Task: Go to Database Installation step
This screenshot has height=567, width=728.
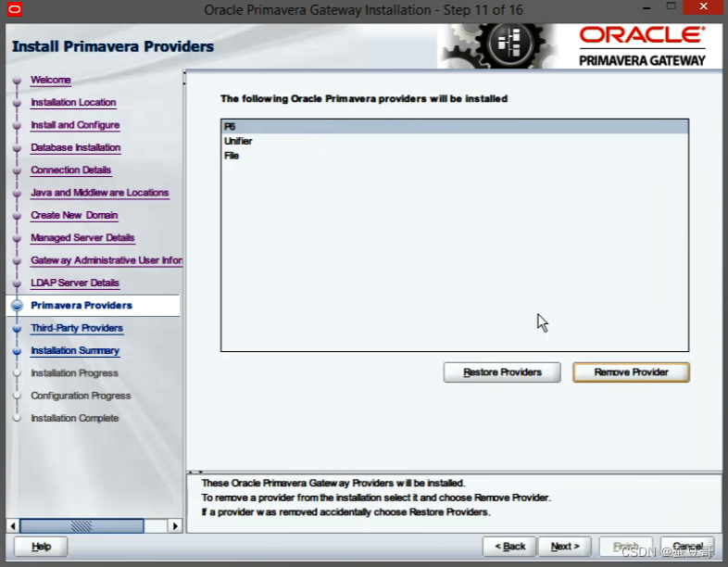Action: pyautogui.click(x=76, y=147)
